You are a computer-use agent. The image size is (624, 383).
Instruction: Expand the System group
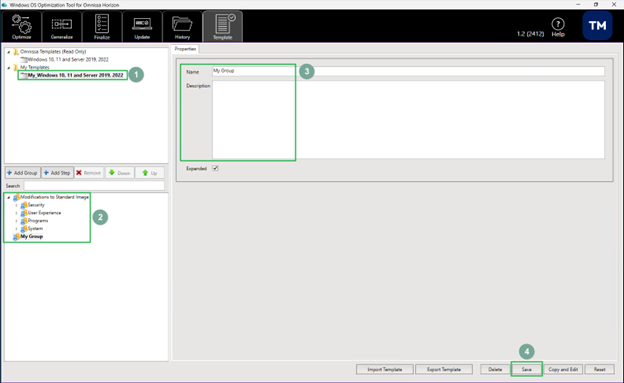click(16, 229)
